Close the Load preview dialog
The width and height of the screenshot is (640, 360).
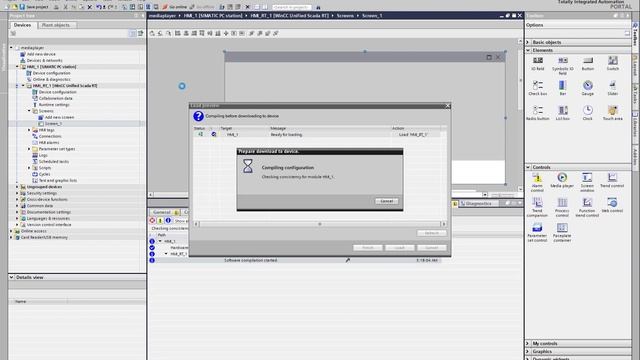(448, 106)
